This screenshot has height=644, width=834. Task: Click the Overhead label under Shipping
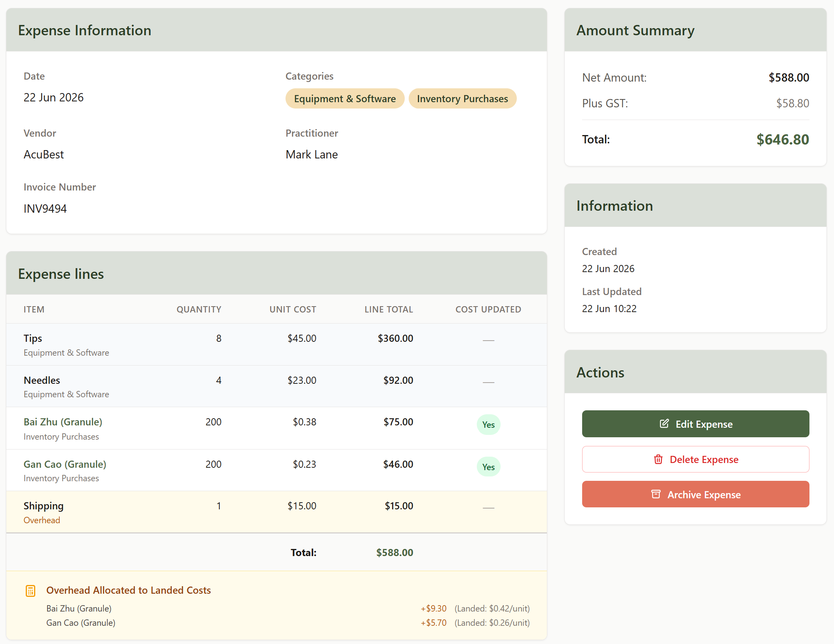(x=42, y=520)
